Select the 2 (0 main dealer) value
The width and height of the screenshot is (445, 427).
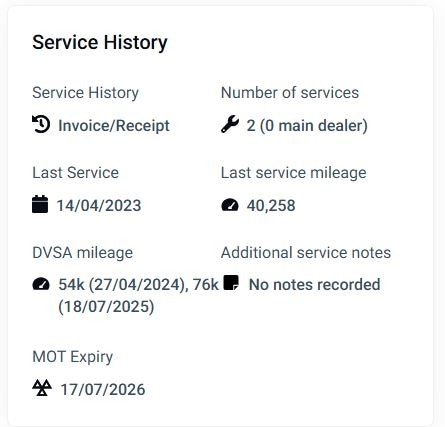coord(307,126)
